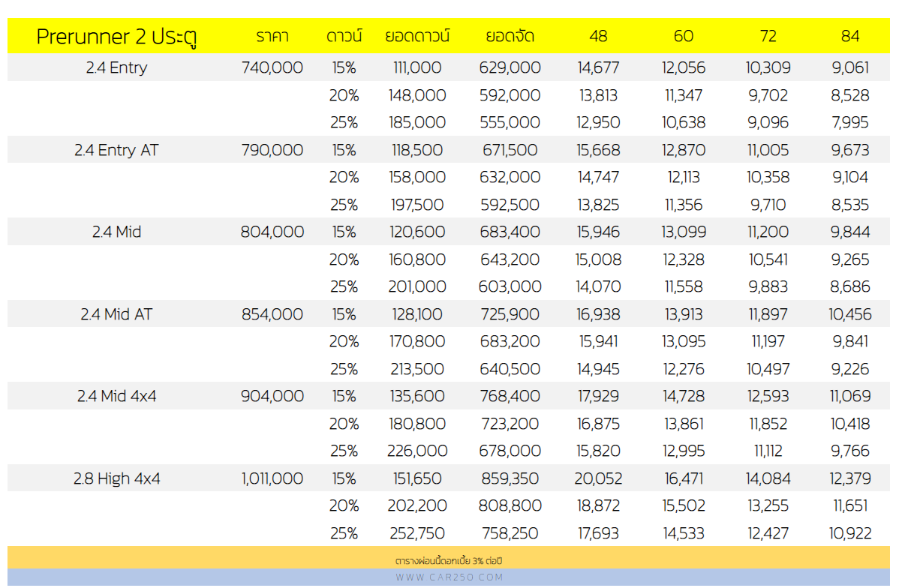Click installment value '10,922'
The height and width of the screenshot is (588, 899).
click(x=850, y=533)
